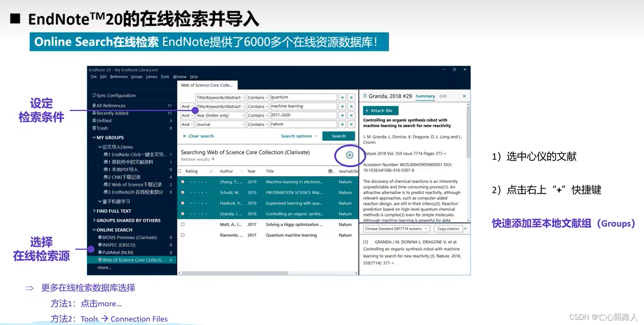This screenshot has height=325, width=644.
Task: Collapse the ONLINE SEARCH section
Action: [x=94, y=230]
